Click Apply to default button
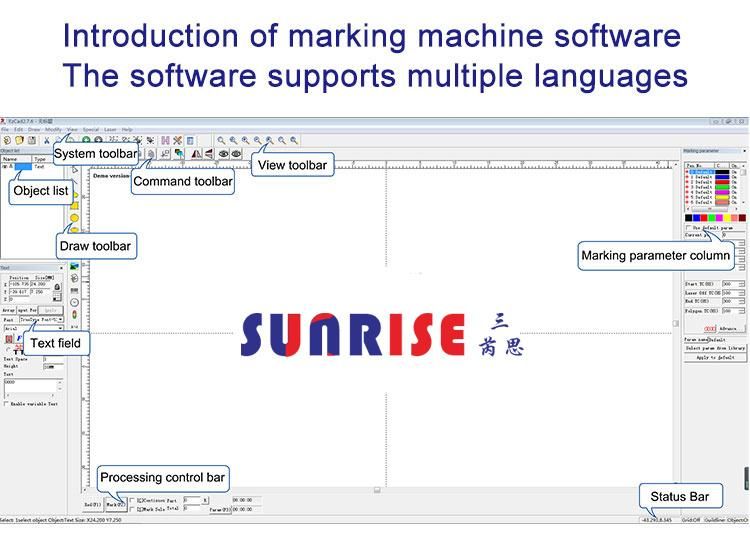Viewport: 750px width, 555px height. pos(715,357)
